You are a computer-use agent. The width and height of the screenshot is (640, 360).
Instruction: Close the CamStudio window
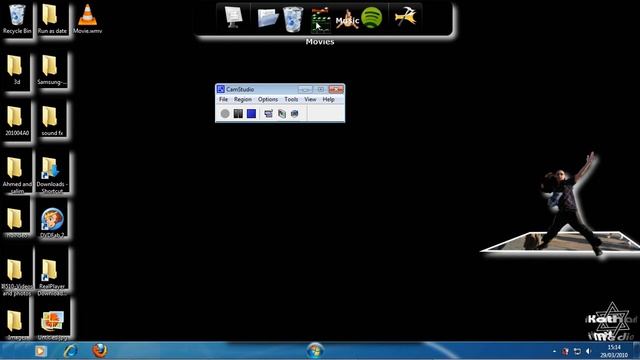pyautogui.click(x=336, y=89)
